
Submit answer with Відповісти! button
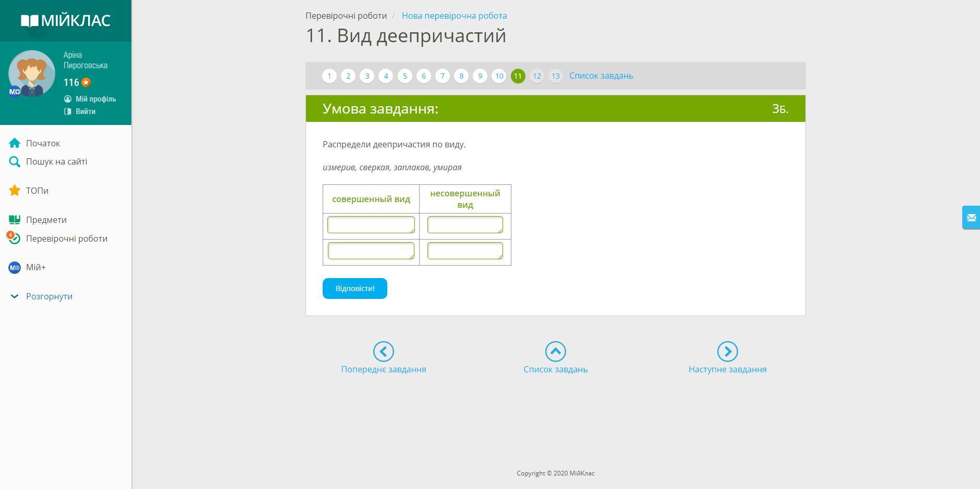355,289
